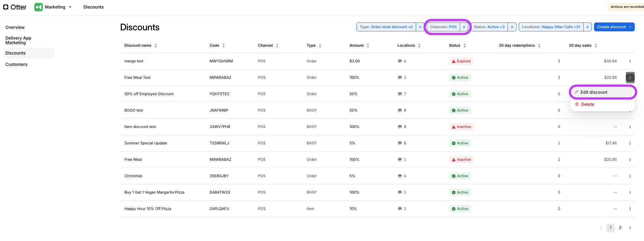This screenshot has height=241, width=644.
Task: Select Edit discount from the context menu
Action: point(594,92)
